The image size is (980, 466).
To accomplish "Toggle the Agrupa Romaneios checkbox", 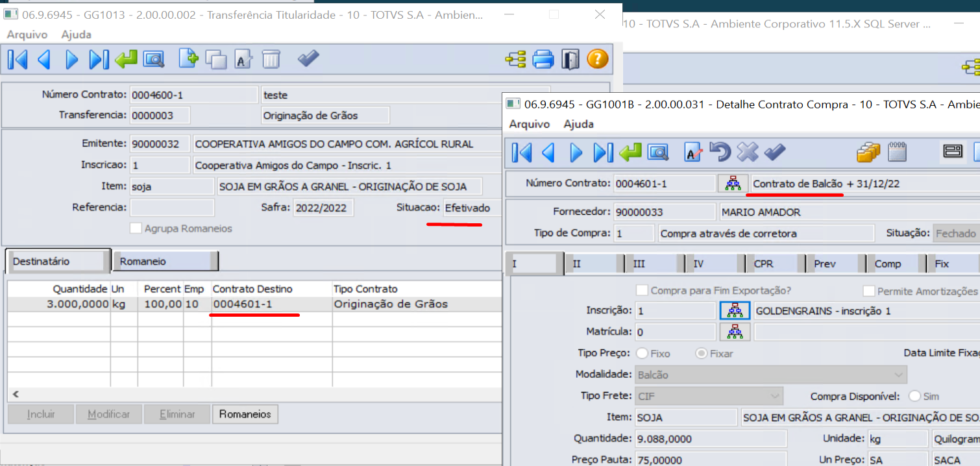I will click(x=136, y=228).
